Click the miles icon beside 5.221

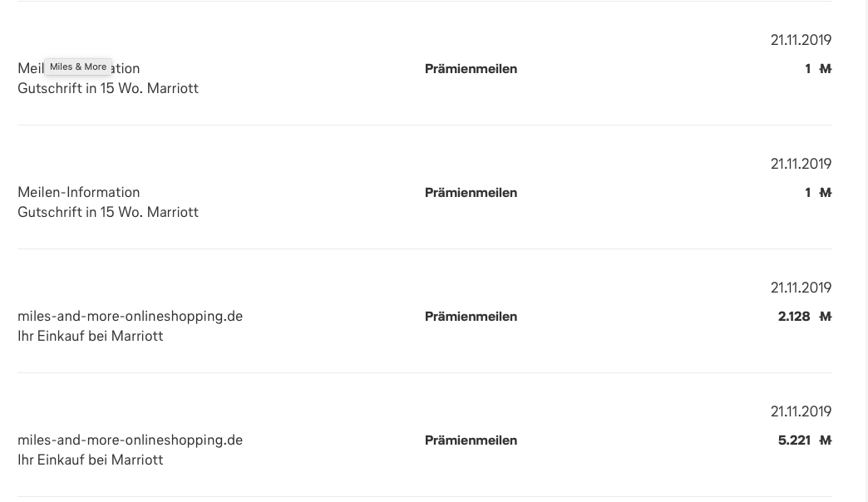[825, 440]
